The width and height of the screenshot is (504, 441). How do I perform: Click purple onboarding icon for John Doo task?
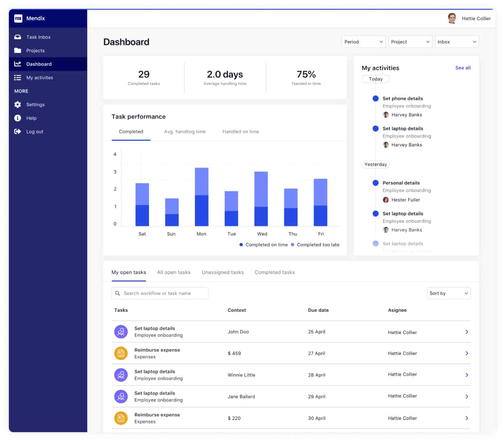tap(121, 332)
